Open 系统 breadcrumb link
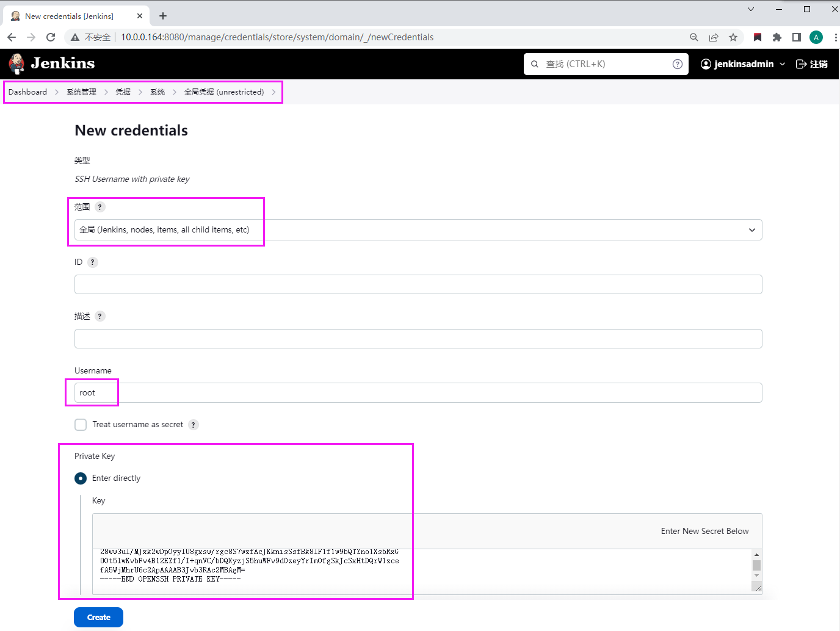The width and height of the screenshot is (840, 631). (x=157, y=92)
